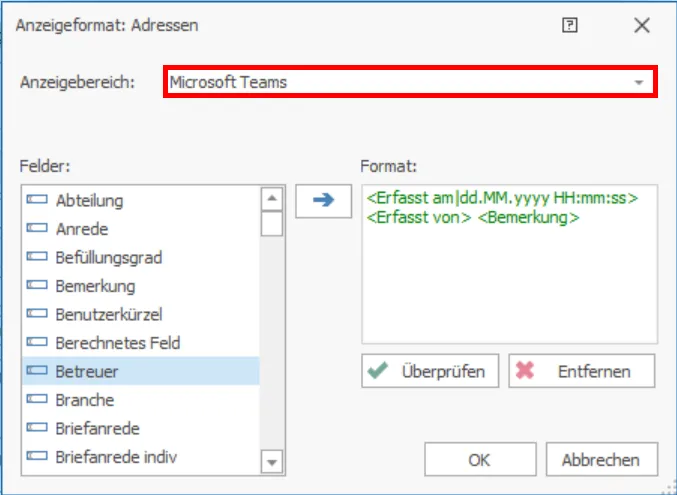
Task: Click the field icon beside Bemerkung
Action: (37, 285)
